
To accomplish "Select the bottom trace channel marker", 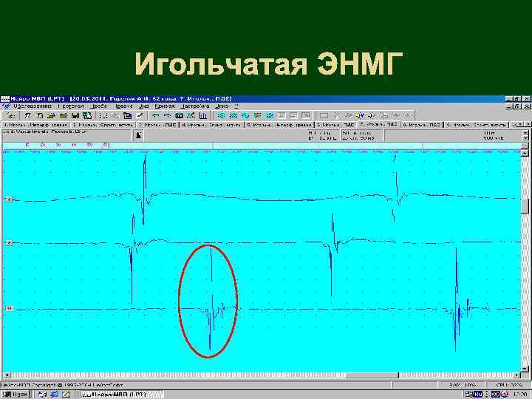I will point(9,308).
